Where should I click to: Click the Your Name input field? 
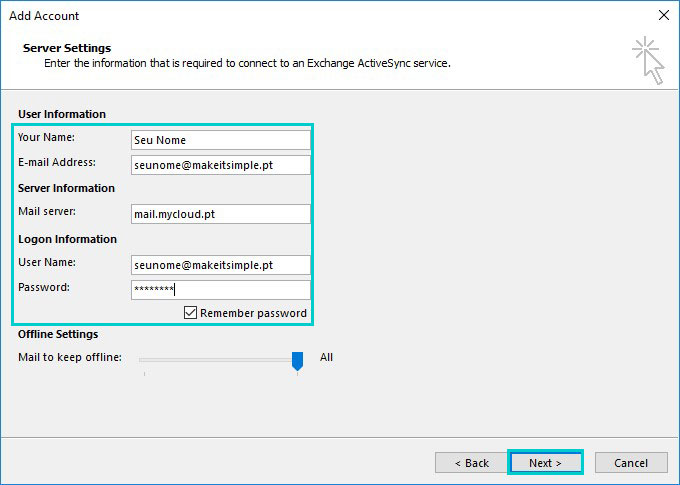pos(221,140)
